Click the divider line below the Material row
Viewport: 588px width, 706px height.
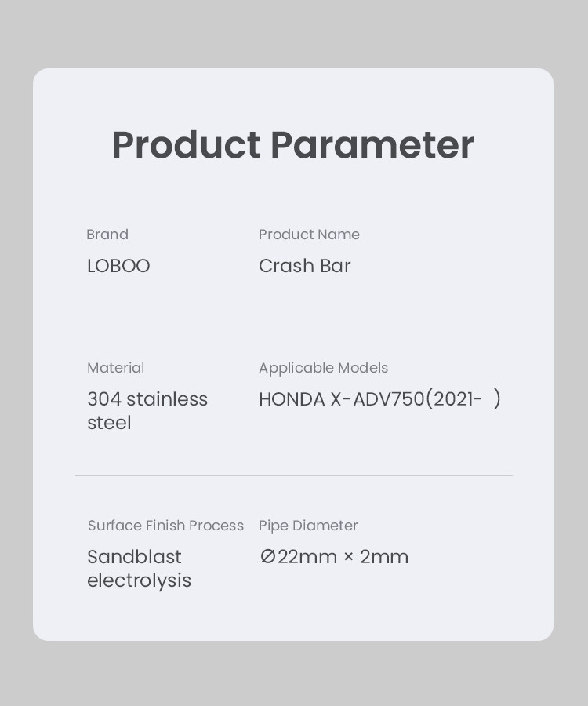tap(293, 475)
